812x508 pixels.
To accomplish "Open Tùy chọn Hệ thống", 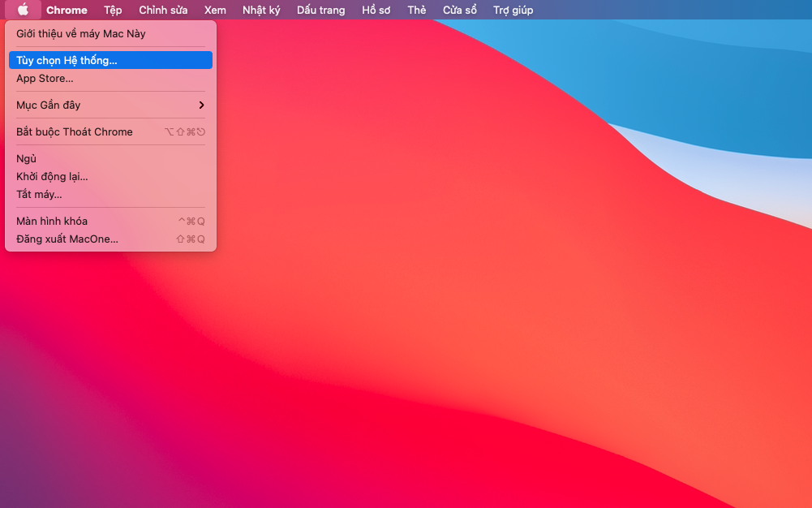I will click(x=110, y=60).
